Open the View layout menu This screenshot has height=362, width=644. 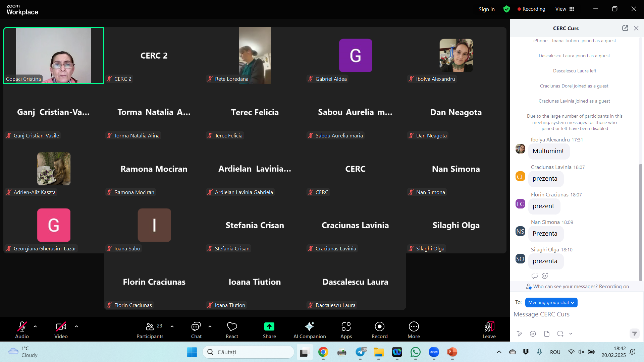[565, 9]
